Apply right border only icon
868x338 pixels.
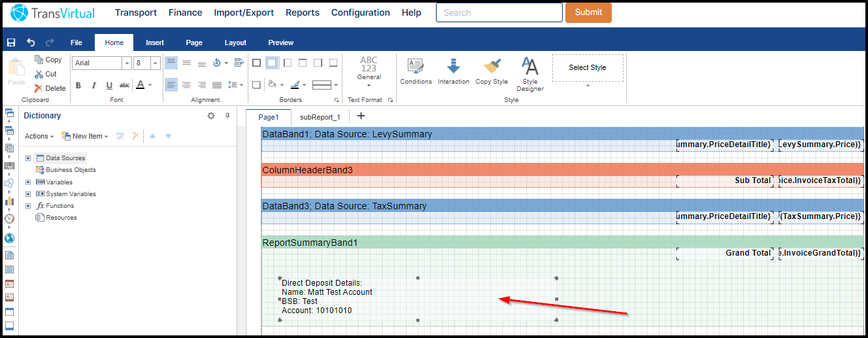pos(318,63)
